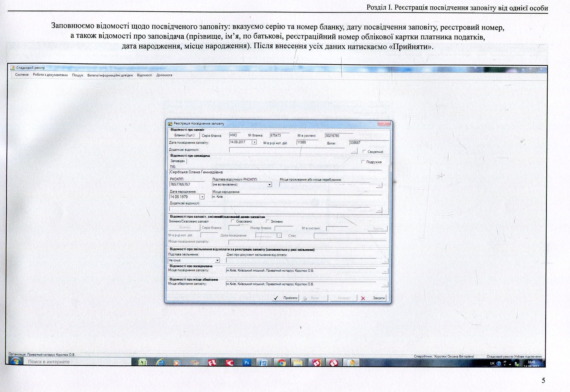This screenshot has height=392, width=570.
Task: Open the Підстава звільнення dropdown
Action: 217,260
